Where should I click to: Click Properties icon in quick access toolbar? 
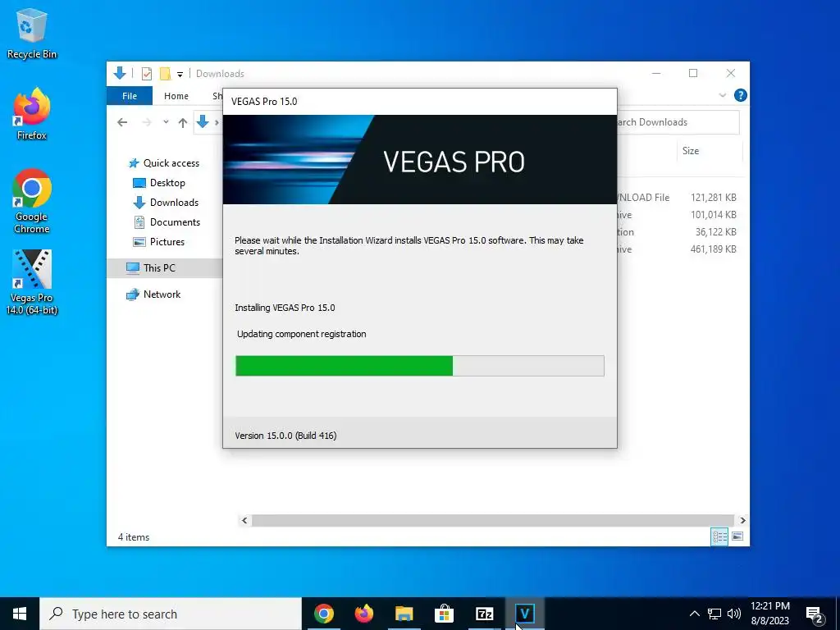click(x=146, y=73)
